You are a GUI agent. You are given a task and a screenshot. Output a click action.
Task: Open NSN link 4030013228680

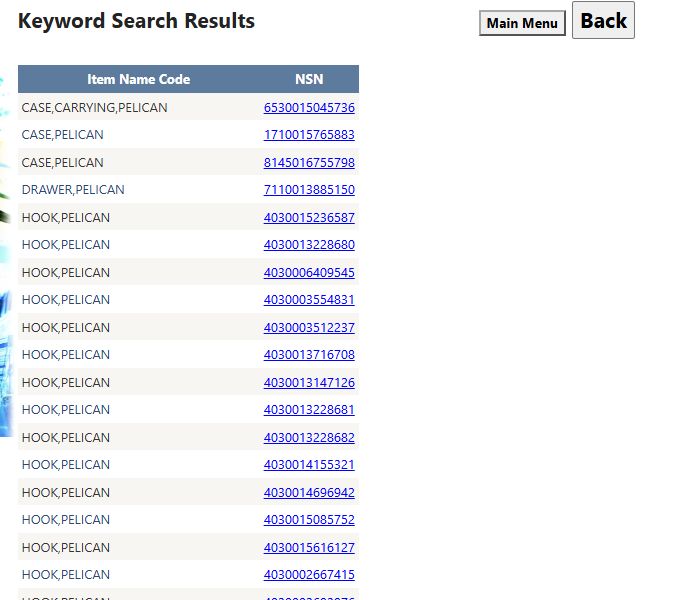coord(309,245)
